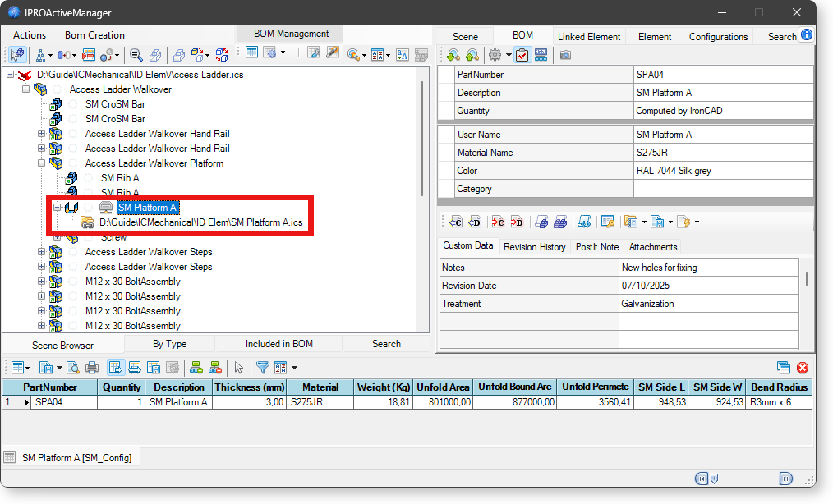Expand the Access Ladder Walkover Steps node

(42, 252)
